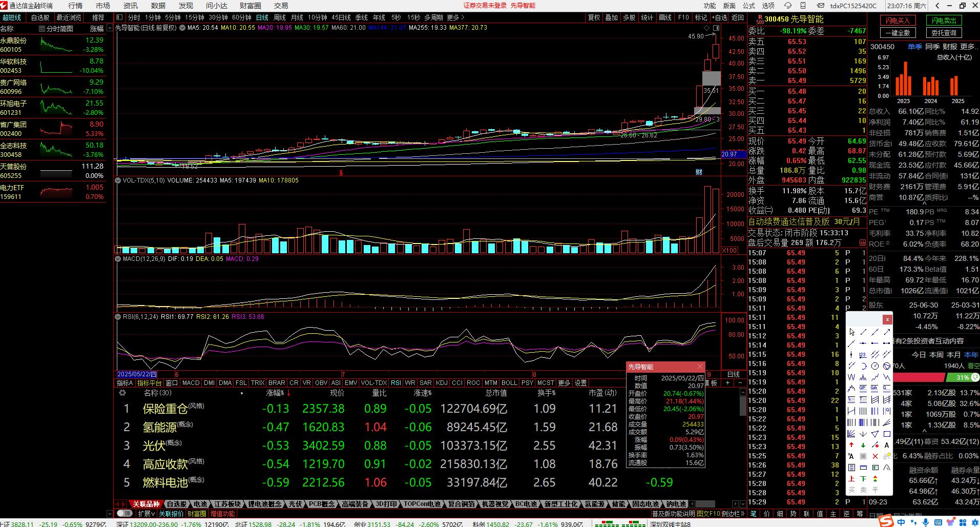Select the arrow pointer drawing tool

tap(852, 332)
